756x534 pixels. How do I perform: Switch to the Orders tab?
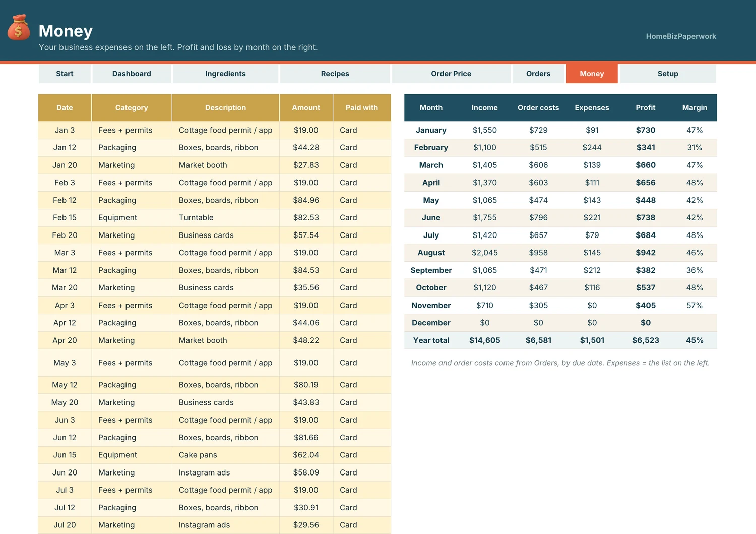point(538,74)
